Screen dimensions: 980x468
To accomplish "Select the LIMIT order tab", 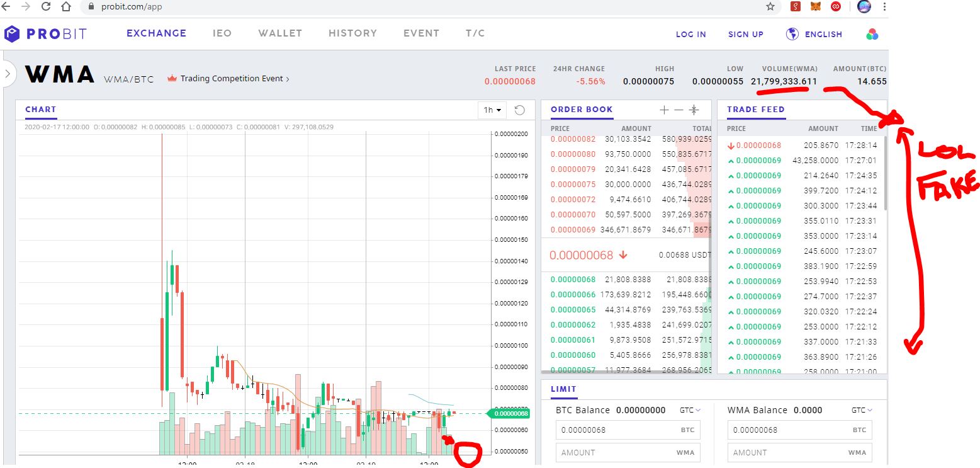I will [563, 389].
